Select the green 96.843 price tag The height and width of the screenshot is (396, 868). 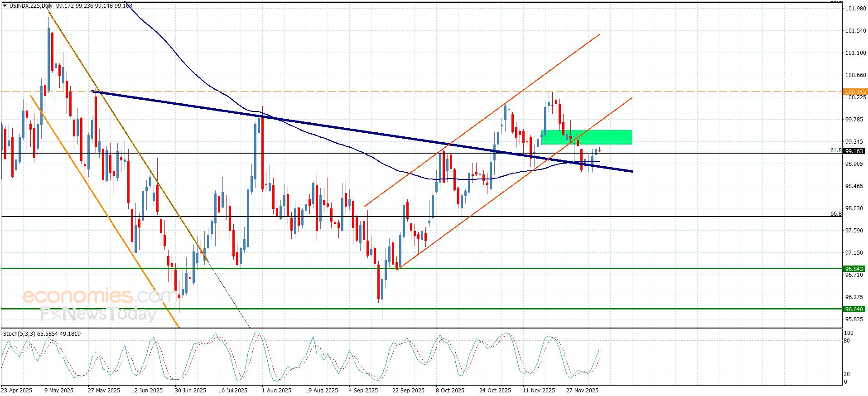854,269
